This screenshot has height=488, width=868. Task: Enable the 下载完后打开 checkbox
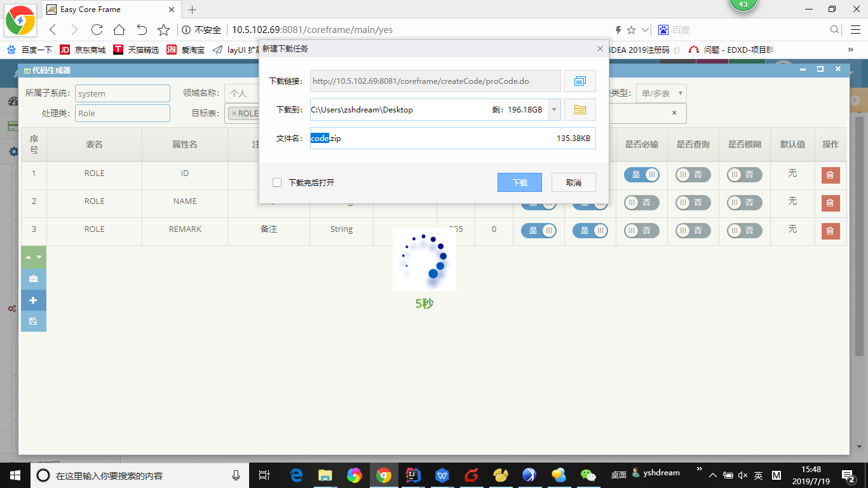277,182
